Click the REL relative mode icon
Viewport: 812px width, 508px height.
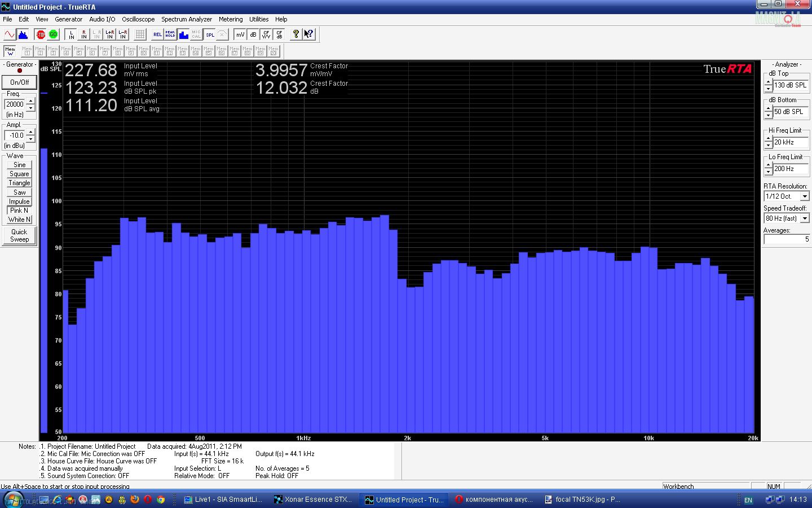(157, 34)
